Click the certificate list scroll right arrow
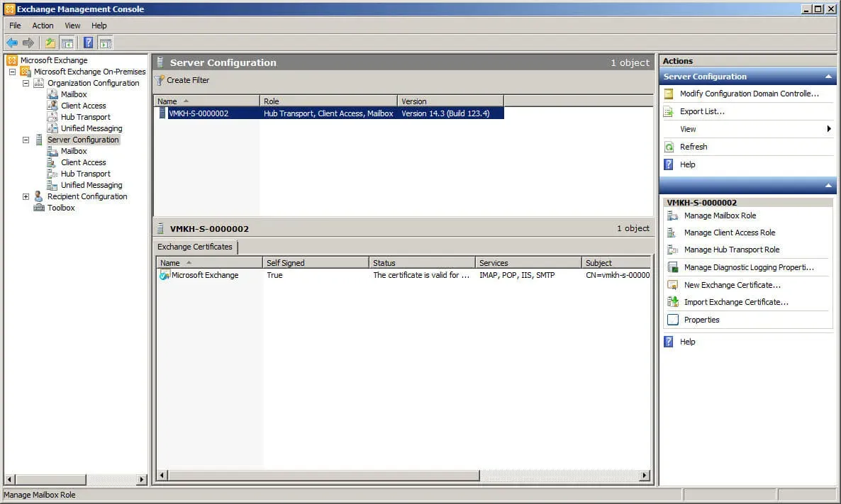 point(645,476)
